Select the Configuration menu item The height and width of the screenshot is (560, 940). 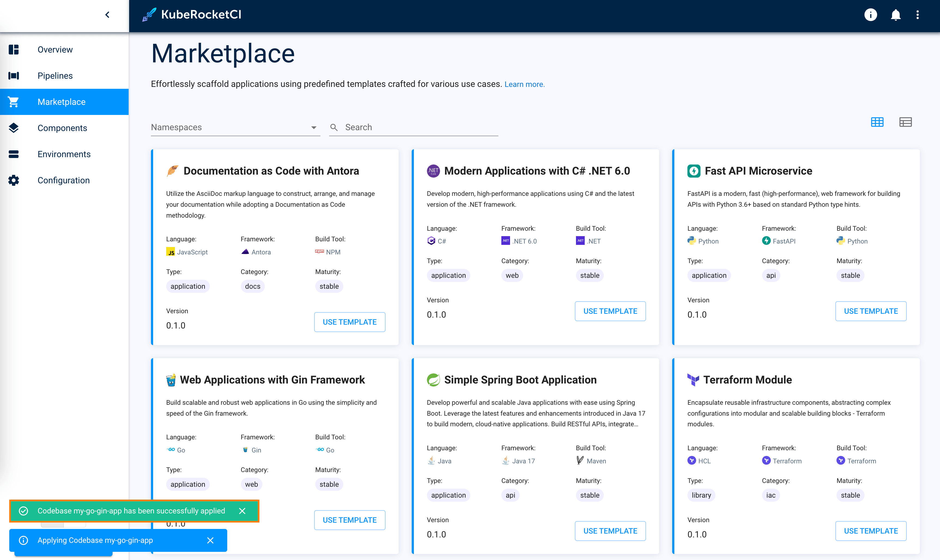click(x=64, y=180)
